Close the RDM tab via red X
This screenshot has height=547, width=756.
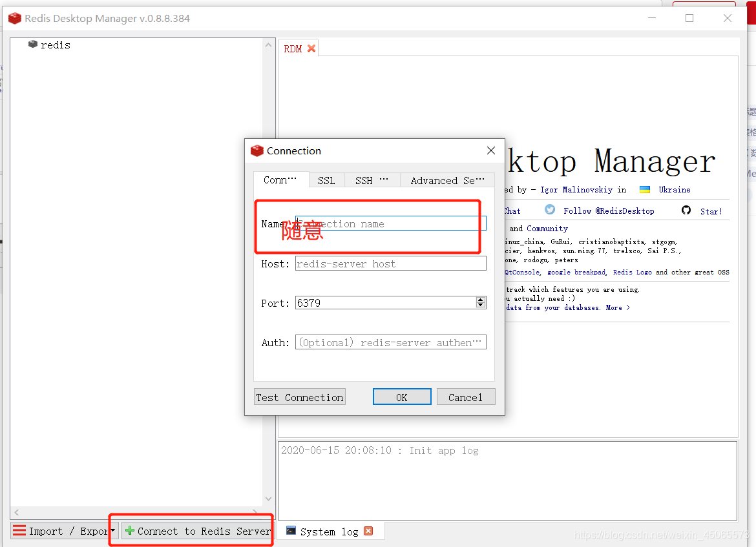[x=311, y=48]
